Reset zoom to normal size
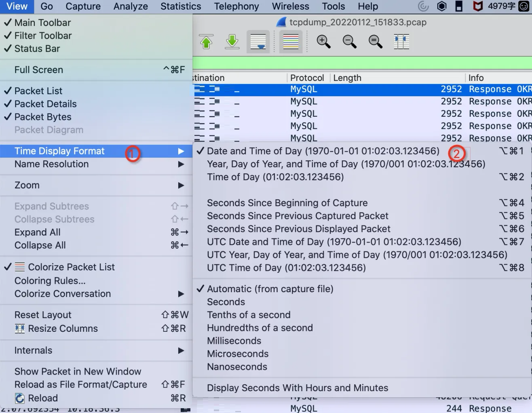The image size is (532, 413). coord(375,42)
